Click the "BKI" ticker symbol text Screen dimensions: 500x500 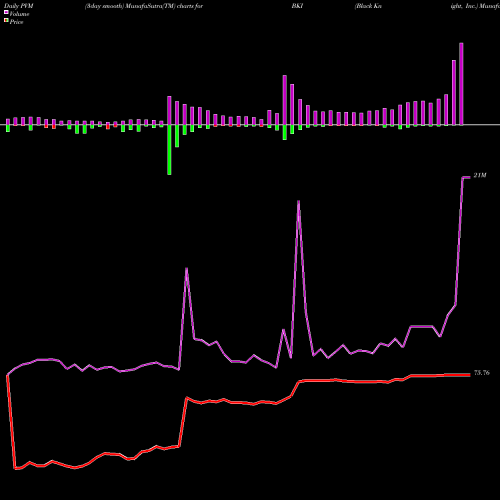click(297, 6)
